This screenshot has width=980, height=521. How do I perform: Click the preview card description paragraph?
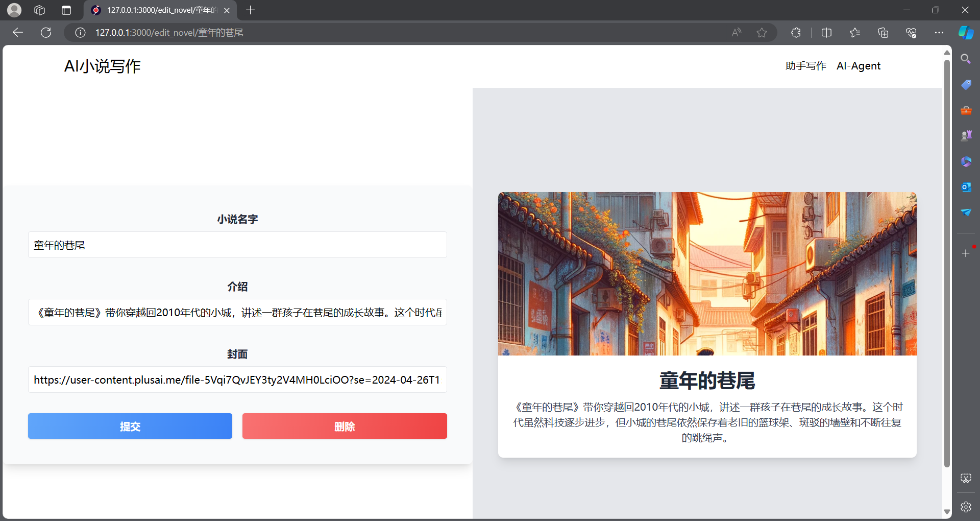[707, 422]
